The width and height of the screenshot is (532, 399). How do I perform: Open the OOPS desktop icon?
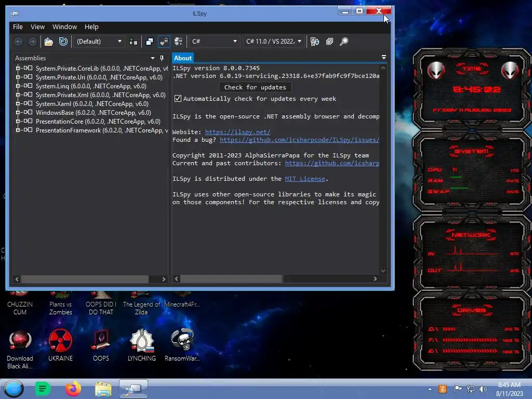101,345
